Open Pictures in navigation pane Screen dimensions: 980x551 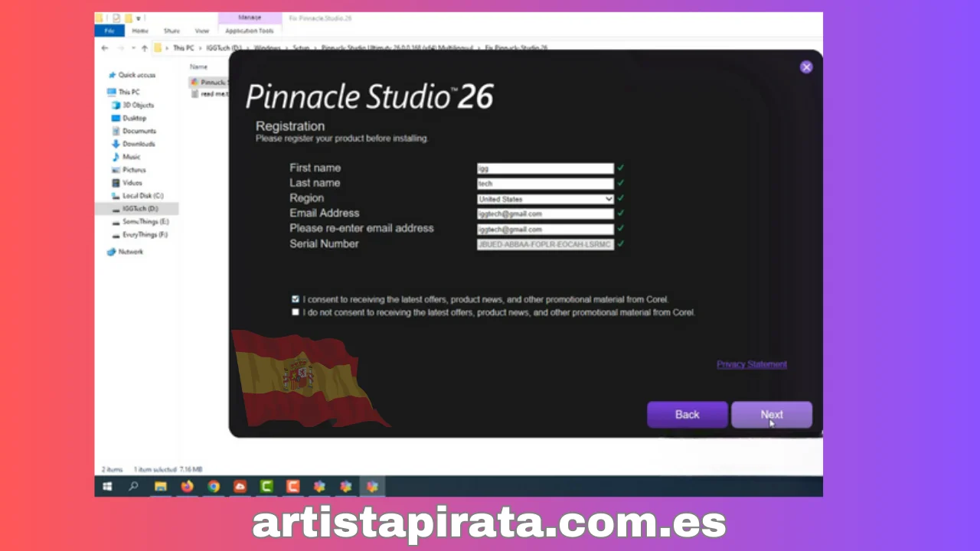[128, 170]
